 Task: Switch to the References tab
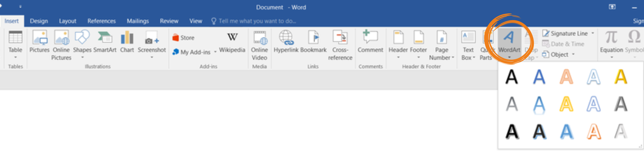tap(102, 21)
